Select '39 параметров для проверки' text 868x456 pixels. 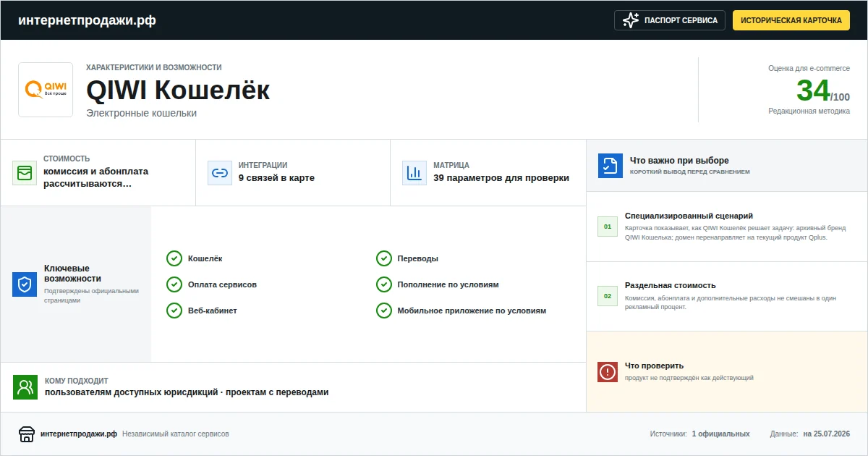(x=501, y=178)
